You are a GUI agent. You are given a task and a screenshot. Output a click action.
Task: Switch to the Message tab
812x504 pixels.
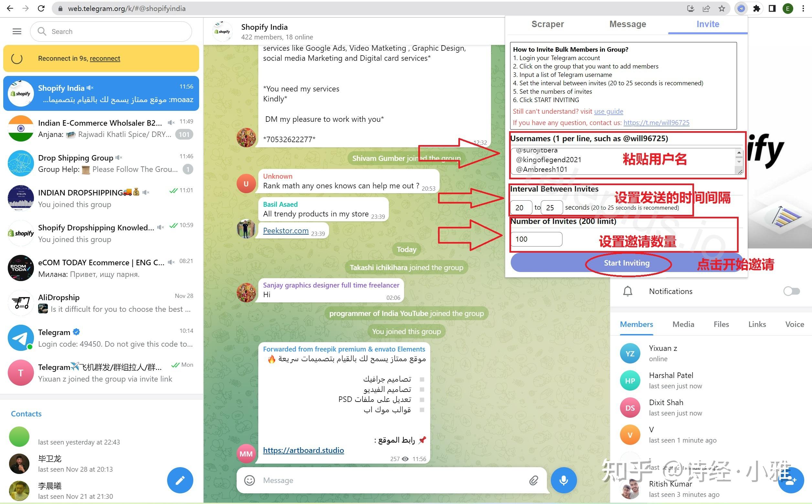[627, 24]
